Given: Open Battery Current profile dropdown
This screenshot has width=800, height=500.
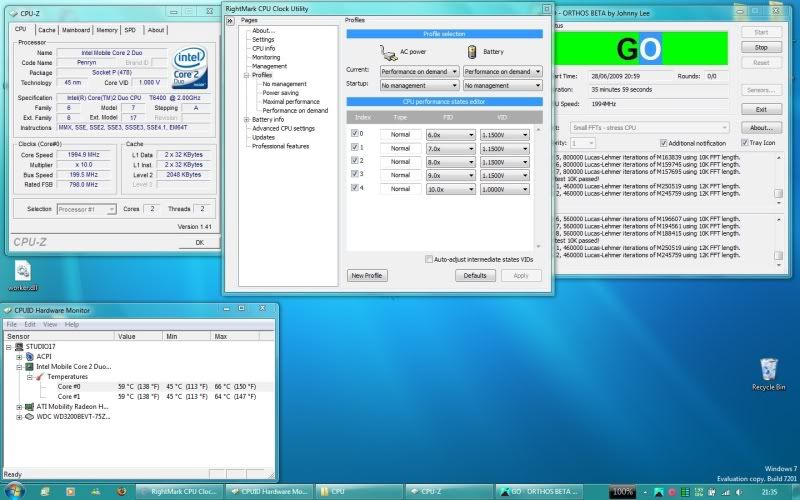Looking at the screenshot, I should pos(503,72).
